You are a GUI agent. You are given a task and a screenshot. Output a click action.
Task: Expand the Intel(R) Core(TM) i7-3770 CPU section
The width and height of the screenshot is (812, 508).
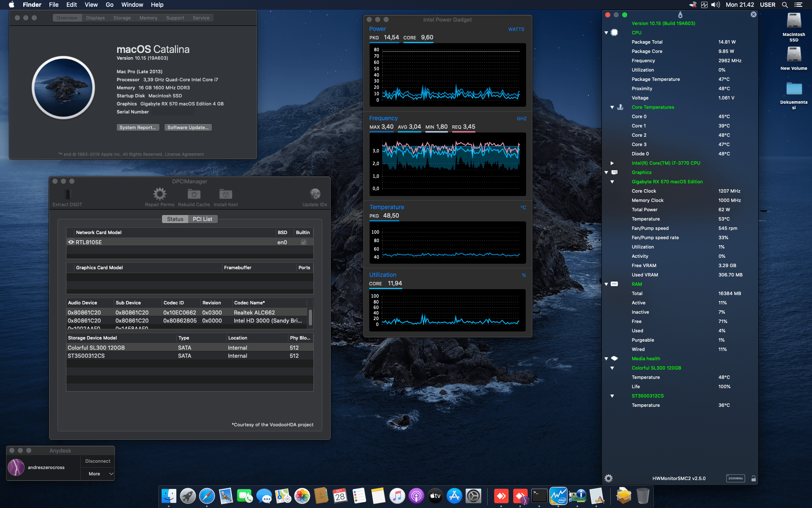coord(612,163)
